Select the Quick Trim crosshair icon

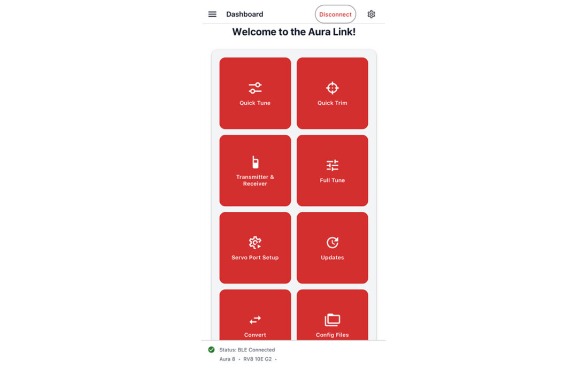pos(332,88)
